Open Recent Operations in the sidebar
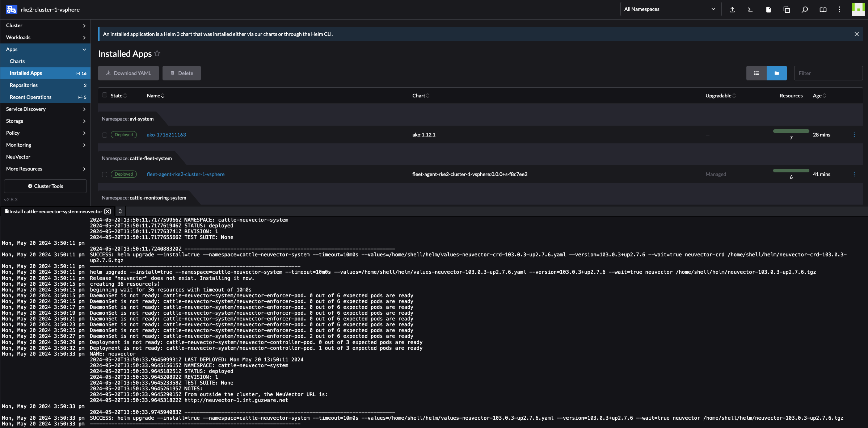The height and width of the screenshot is (428, 868). [45, 97]
